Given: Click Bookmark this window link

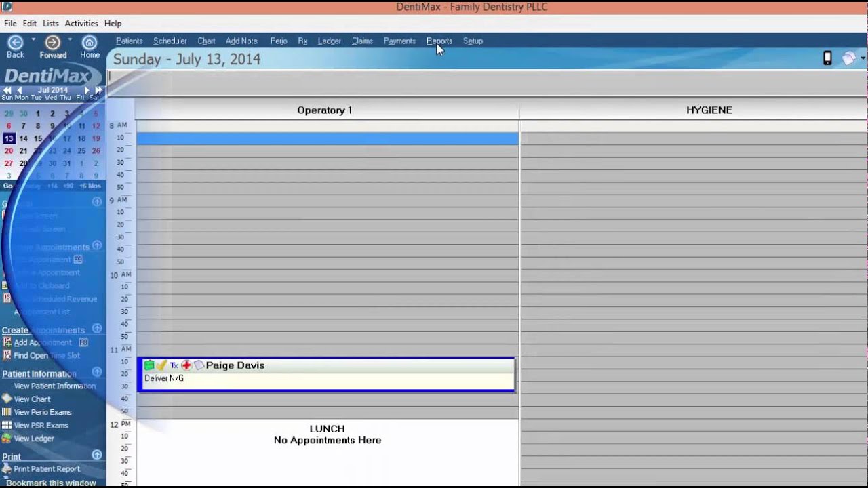Looking at the screenshot, I should [52, 483].
